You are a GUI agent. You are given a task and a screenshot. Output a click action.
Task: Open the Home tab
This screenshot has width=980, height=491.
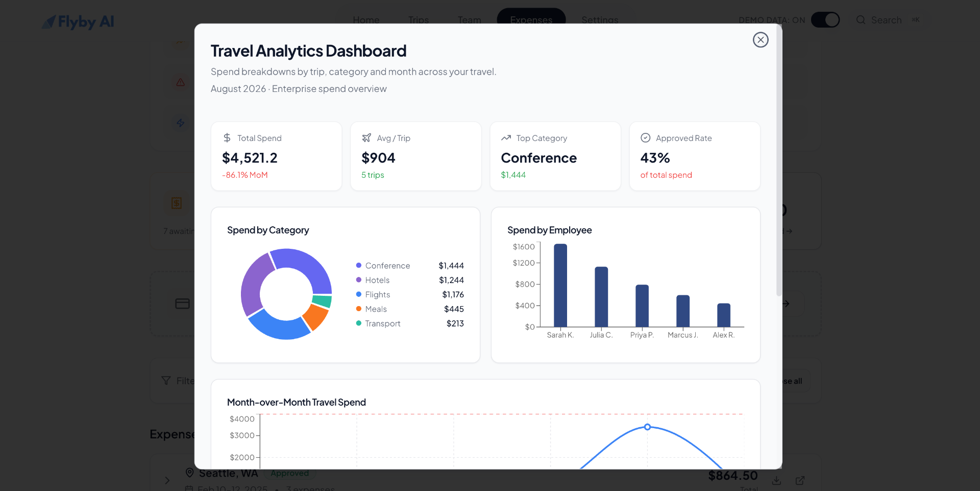click(x=366, y=20)
